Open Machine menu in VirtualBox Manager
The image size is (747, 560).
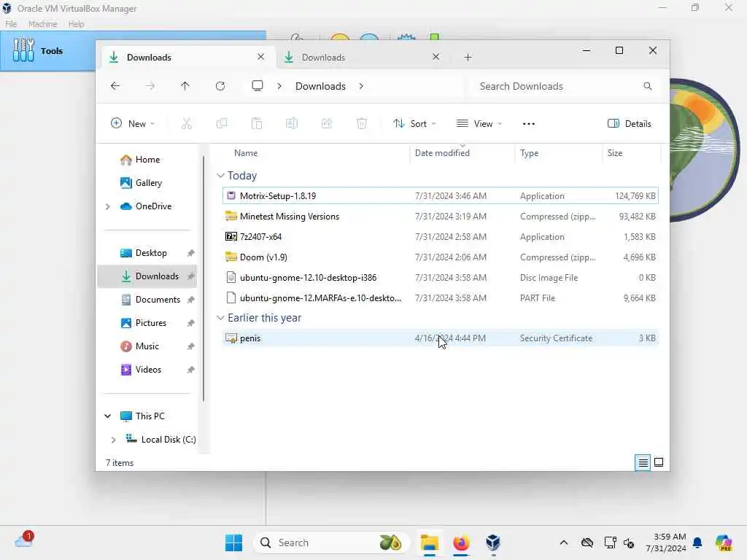click(x=42, y=24)
